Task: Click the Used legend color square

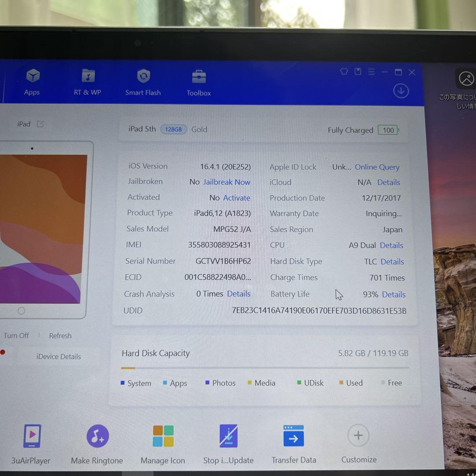Action: pos(341,383)
